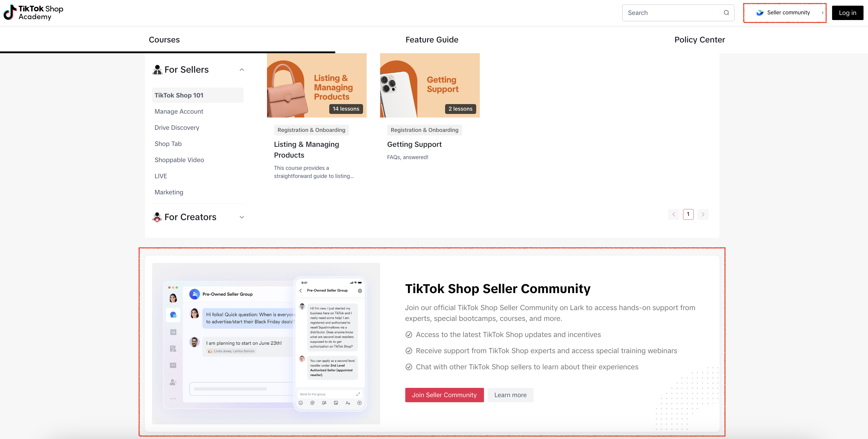Viewport: 868px width, 439px height.
Task: Switch to the Feature Guide tab
Action: (x=432, y=40)
